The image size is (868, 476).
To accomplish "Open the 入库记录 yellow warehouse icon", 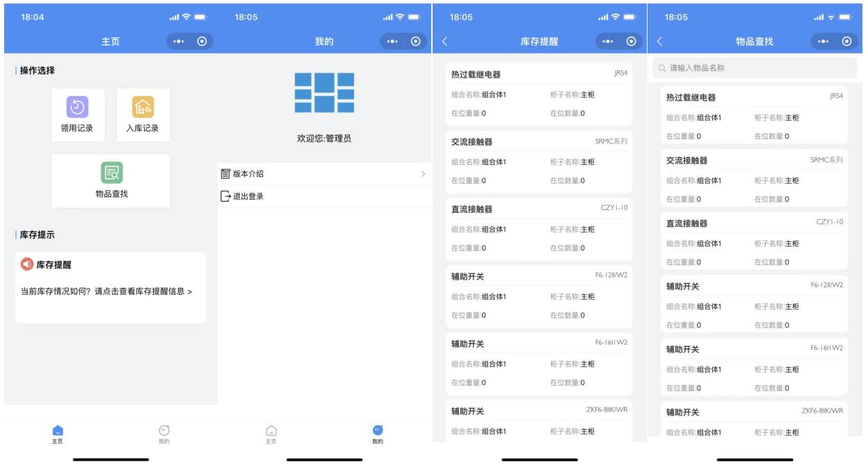I will click(x=143, y=107).
